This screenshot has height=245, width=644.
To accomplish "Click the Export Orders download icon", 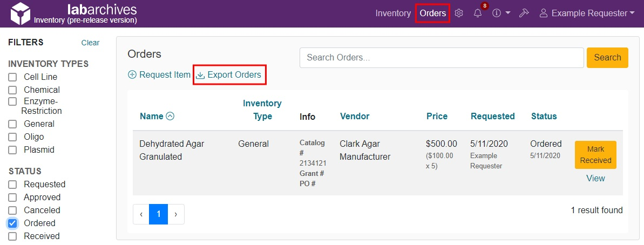I will (200, 75).
